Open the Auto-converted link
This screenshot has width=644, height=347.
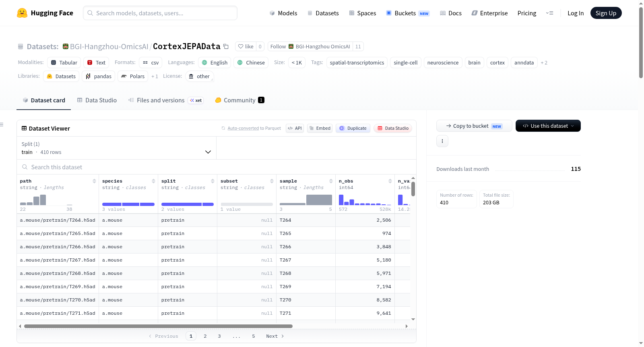(243, 128)
